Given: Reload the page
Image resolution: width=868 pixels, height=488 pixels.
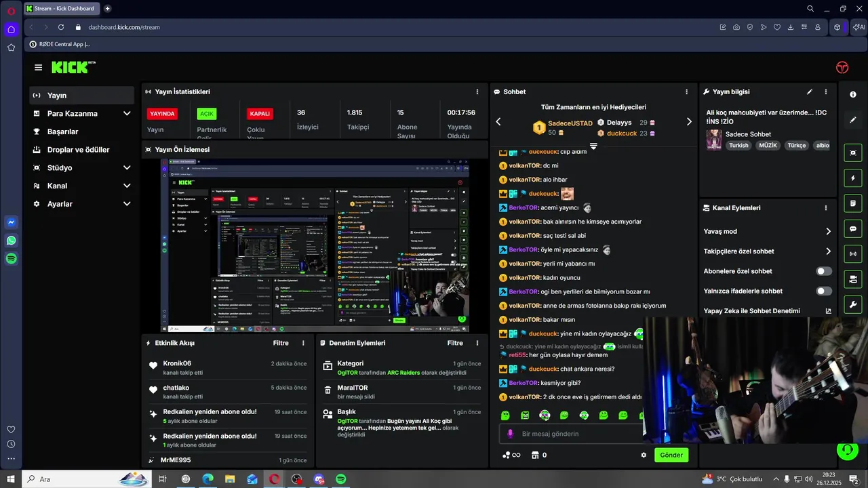Looking at the screenshot, I should [x=61, y=27].
